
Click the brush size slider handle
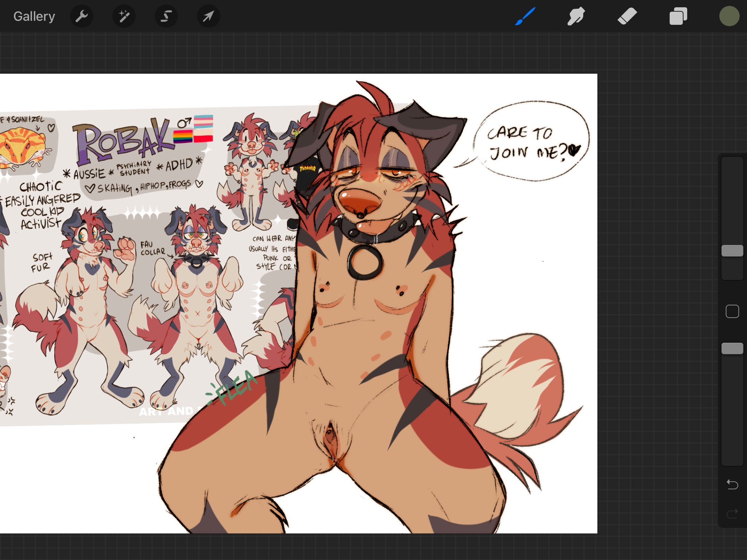click(732, 251)
